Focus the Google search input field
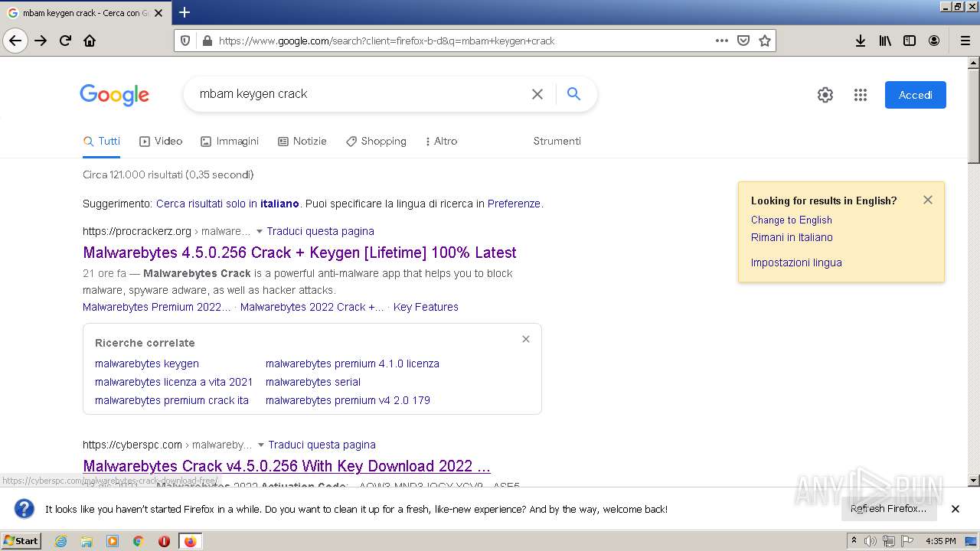Image resolution: width=980 pixels, height=551 pixels. [360, 94]
